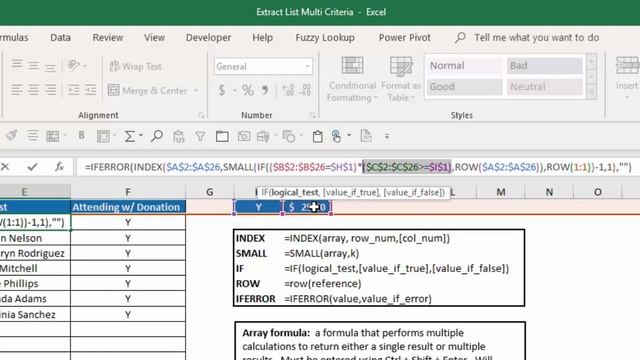Confirm formula with the Enter checkmark
This screenshot has height=360, width=640.
coord(32,167)
